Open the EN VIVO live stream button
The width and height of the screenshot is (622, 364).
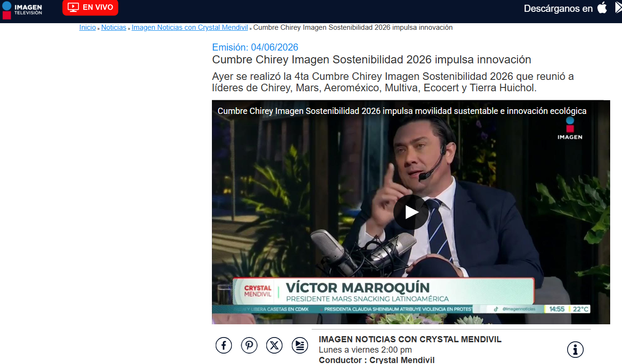coord(90,8)
